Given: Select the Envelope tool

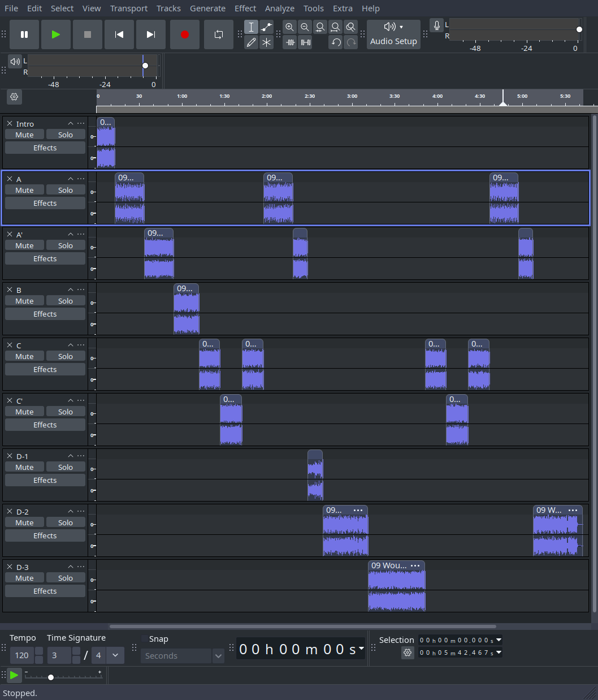Looking at the screenshot, I should click(267, 27).
